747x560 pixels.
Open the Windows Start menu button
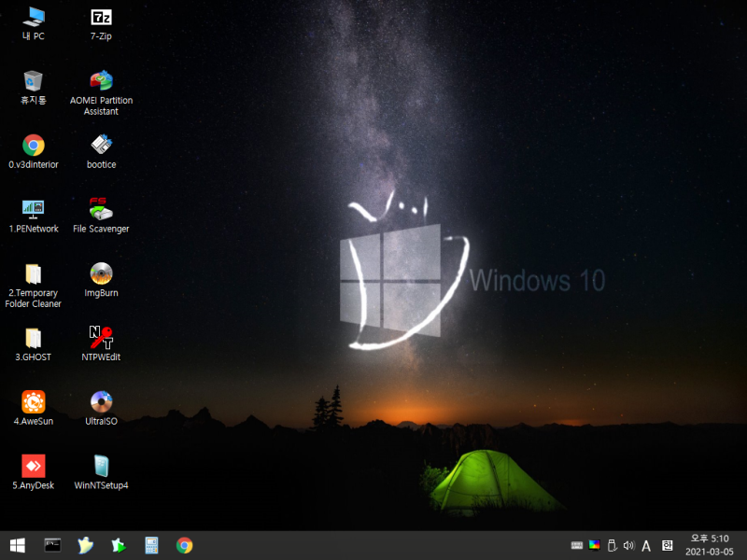click(17, 545)
